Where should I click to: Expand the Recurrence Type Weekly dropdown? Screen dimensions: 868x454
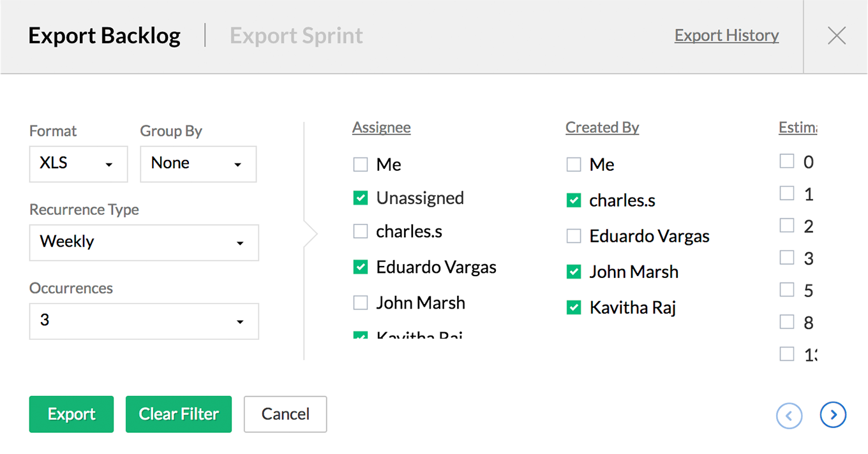(144, 242)
